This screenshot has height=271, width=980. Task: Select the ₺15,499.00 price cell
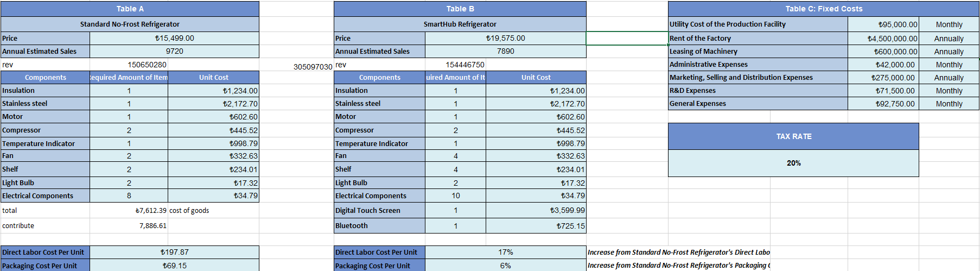click(174, 38)
